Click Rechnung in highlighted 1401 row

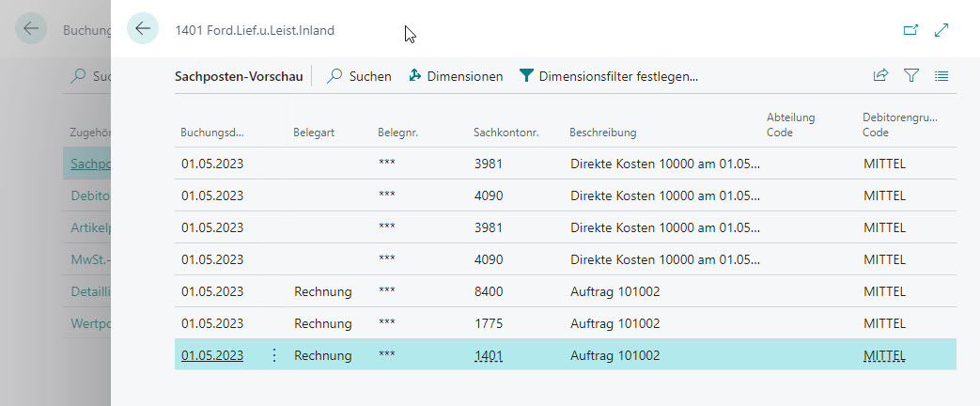tap(323, 355)
